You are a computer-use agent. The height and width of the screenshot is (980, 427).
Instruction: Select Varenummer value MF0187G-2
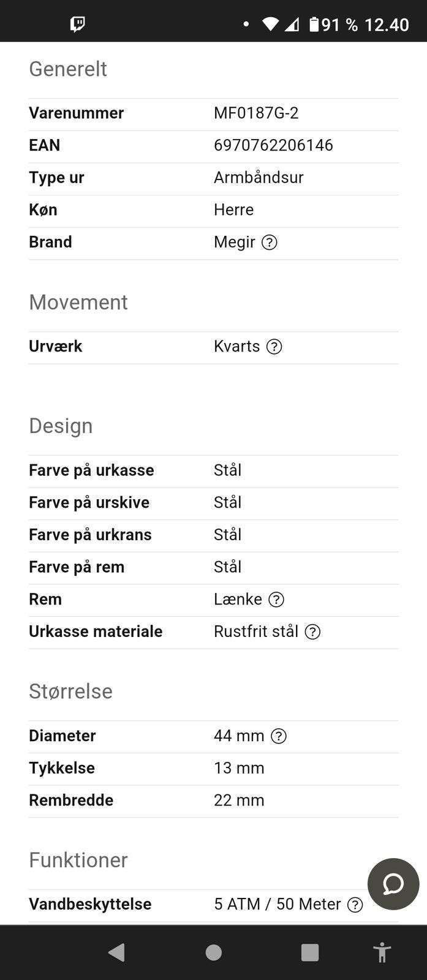pyautogui.click(x=256, y=113)
